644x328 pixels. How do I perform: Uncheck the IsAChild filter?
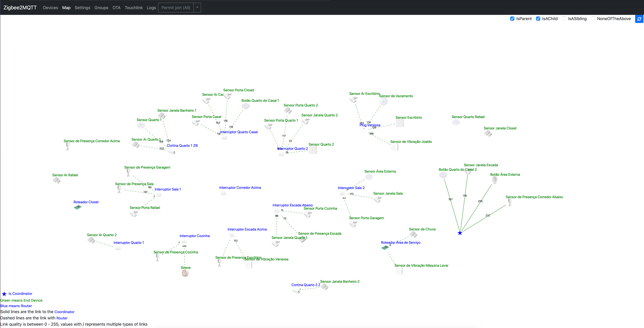coord(539,19)
